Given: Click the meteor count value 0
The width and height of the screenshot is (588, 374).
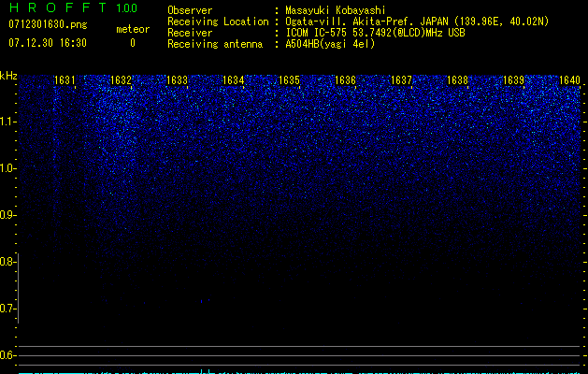Looking at the screenshot, I should [133, 43].
